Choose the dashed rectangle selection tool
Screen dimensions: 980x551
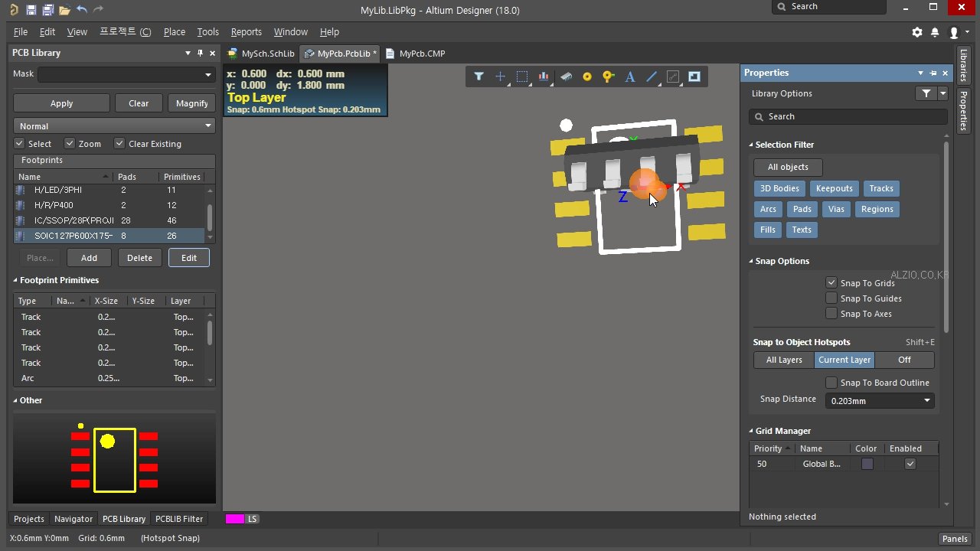tap(522, 77)
